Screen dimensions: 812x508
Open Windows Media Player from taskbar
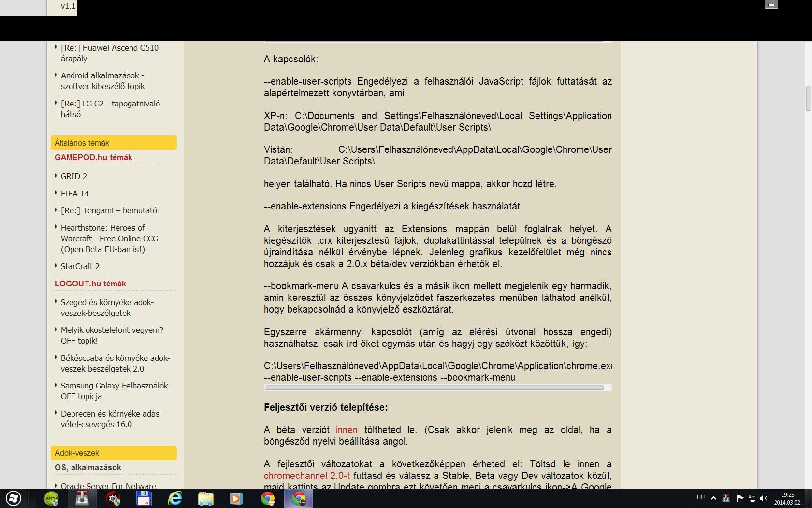click(237, 498)
